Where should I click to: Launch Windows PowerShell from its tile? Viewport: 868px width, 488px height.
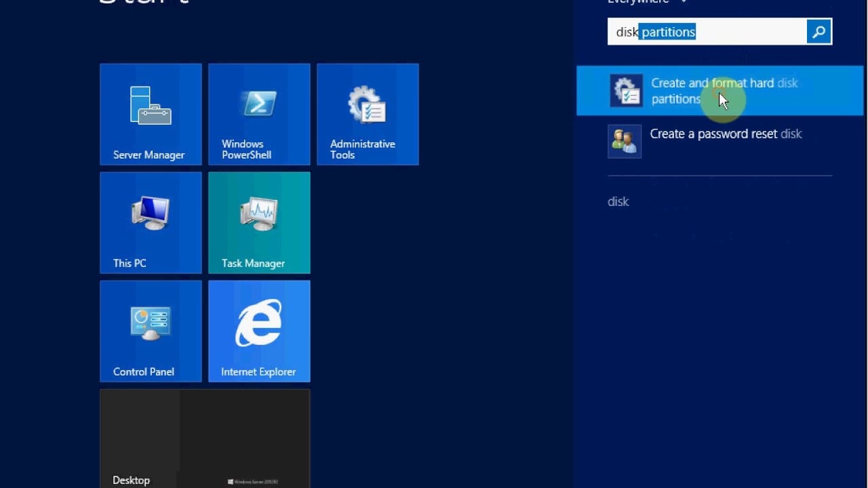[x=258, y=114]
